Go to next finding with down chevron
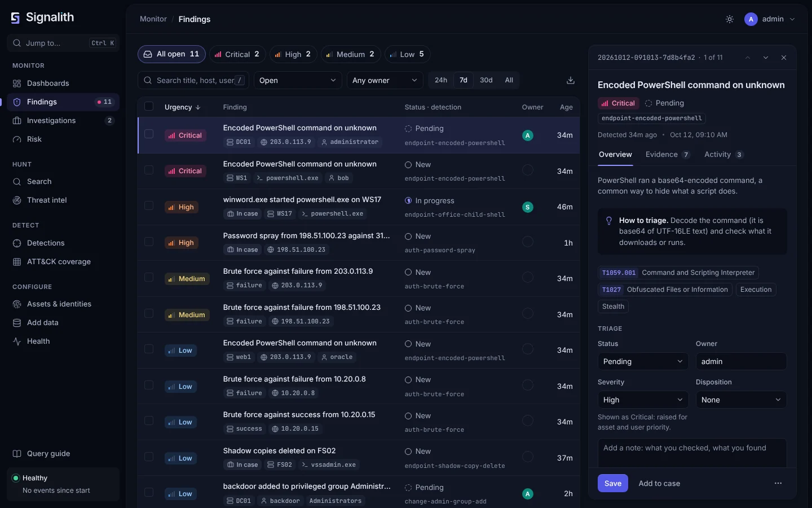812x508 pixels. point(766,58)
